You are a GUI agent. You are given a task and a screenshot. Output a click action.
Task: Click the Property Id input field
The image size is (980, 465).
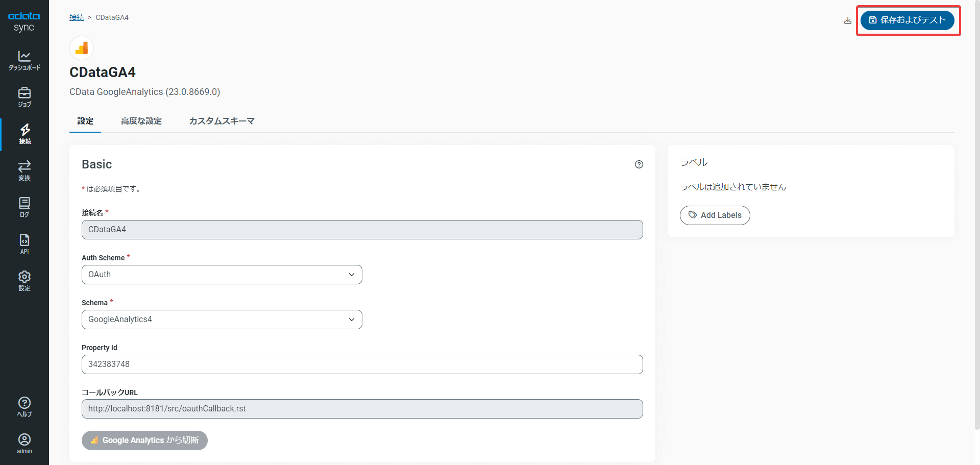(x=362, y=364)
